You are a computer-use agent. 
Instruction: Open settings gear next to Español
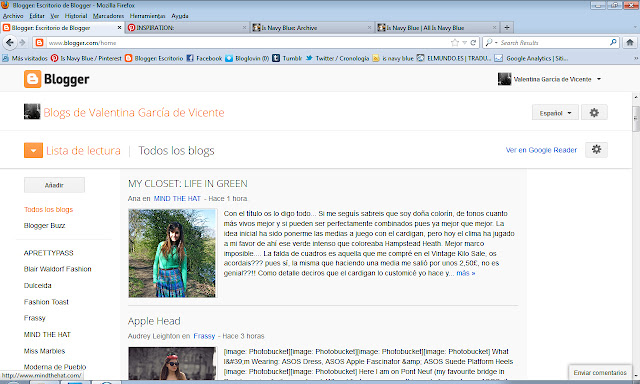point(594,113)
